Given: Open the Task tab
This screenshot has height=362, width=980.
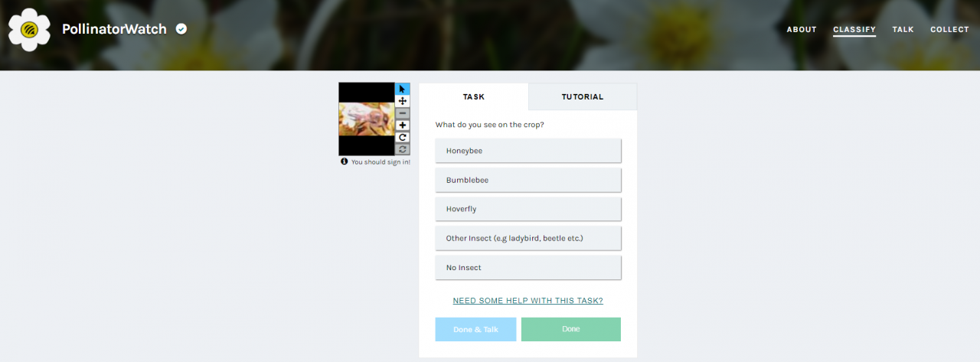Looking at the screenshot, I should coord(474,97).
